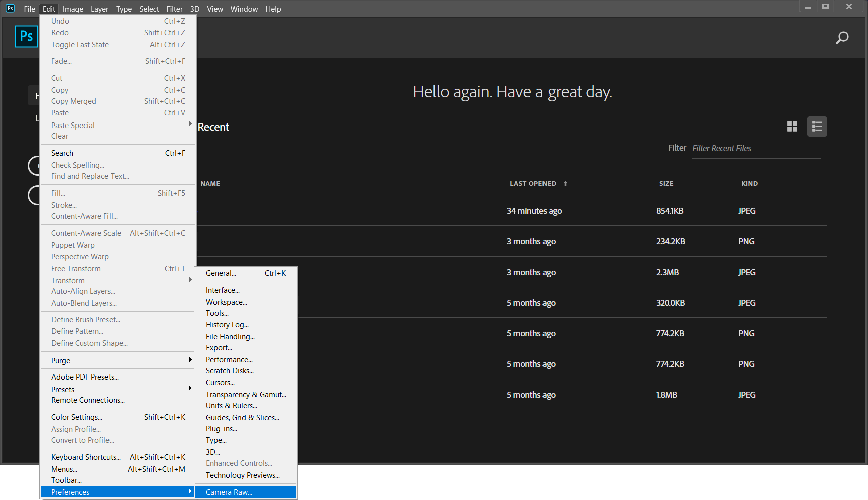The image size is (868, 500).
Task: Sort recent files by Size column
Action: (x=666, y=184)
